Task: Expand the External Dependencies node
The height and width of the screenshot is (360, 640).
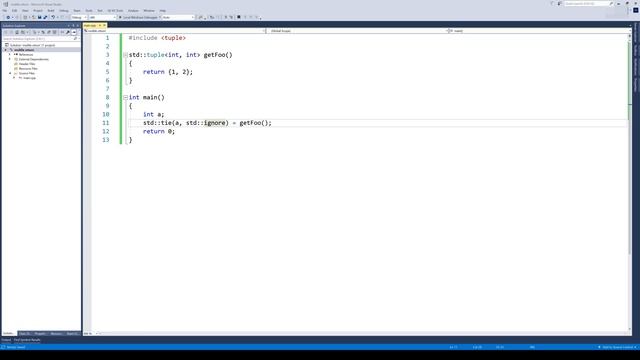Action: pos(10,59)
